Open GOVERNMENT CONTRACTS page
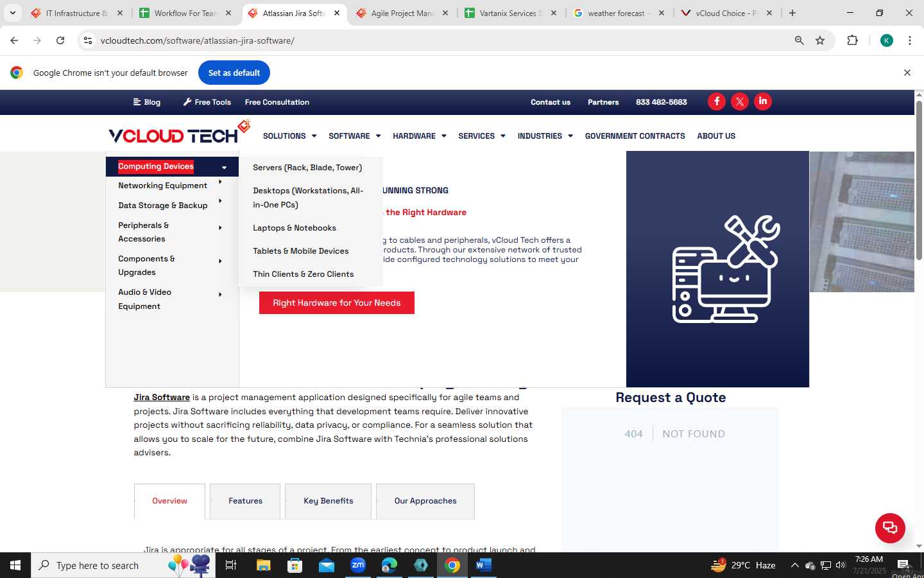Screen dimensions: 924x578 click(x=635, y=136)
